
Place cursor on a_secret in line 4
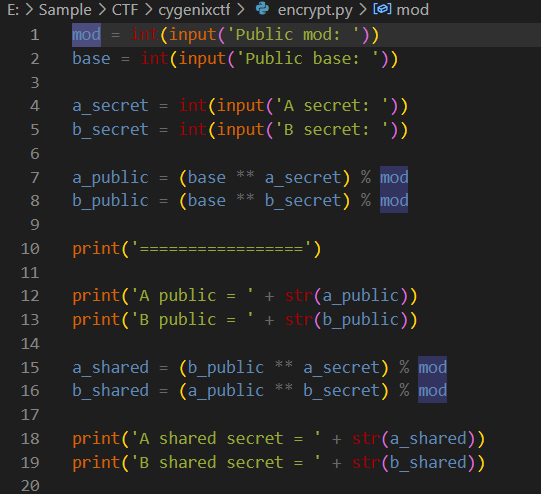point(110,106)
